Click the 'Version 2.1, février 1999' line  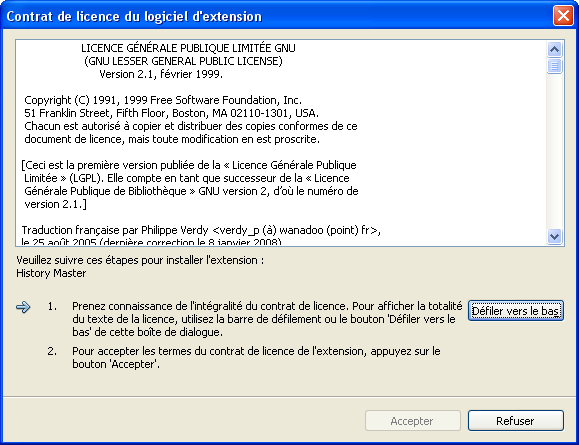tap(161, 74)
